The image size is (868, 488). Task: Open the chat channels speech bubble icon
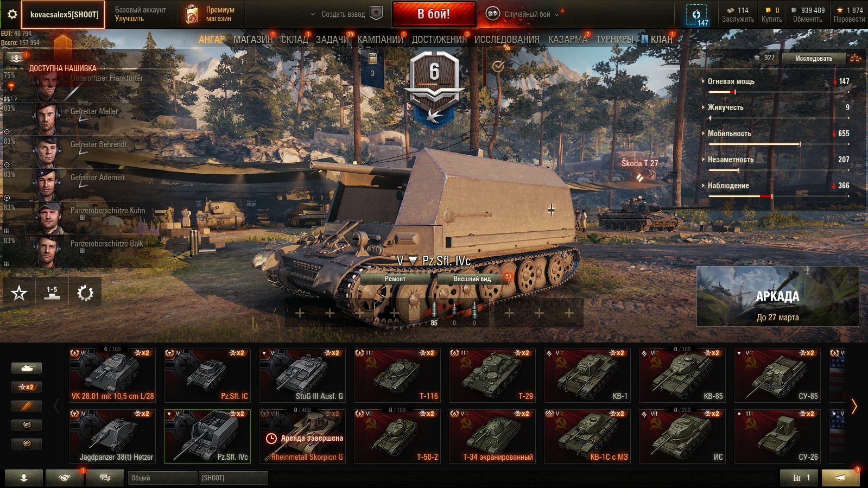[x=105, y=478]
